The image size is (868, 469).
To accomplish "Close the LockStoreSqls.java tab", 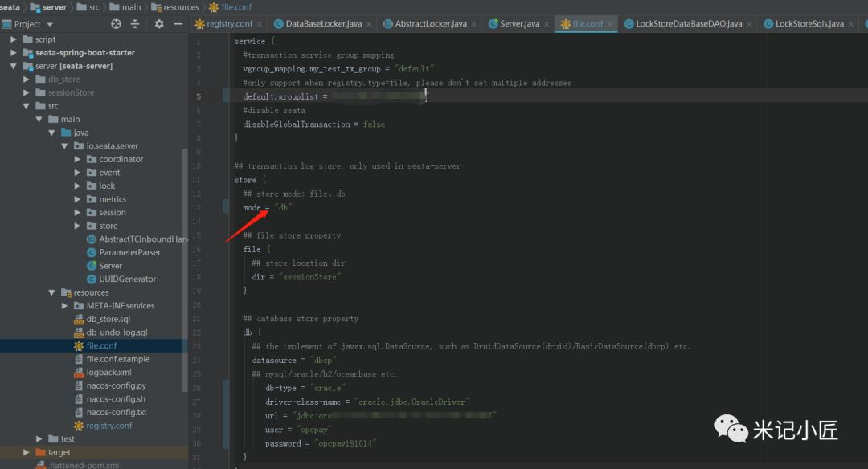I will click(851, 24).
